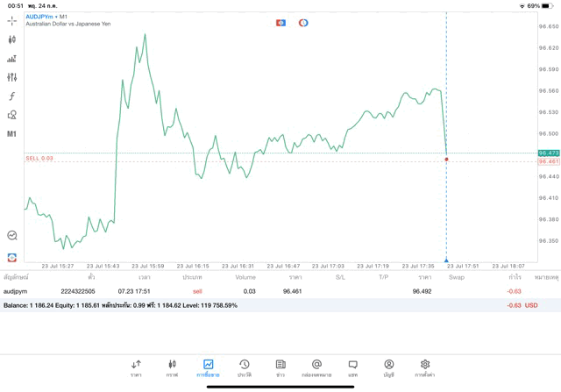The height and width of the screenshot is (392, 561).
Task: Tap the round chart icon in lower sidebar
Action: 11,235
